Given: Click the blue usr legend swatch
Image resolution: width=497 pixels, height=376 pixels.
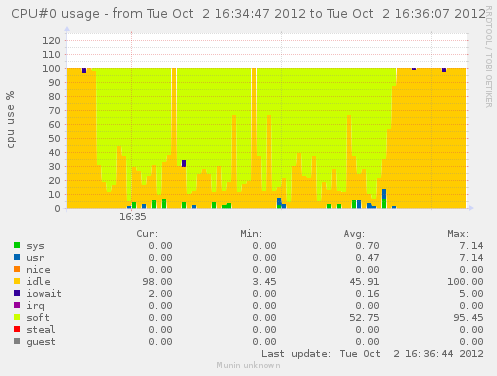Looking at the screenshot, I should click(17, 257).
